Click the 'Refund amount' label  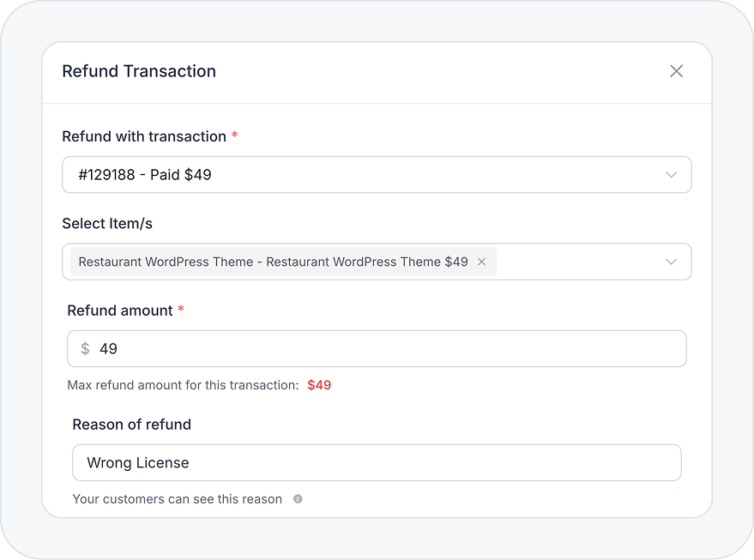tap(120, 310)
